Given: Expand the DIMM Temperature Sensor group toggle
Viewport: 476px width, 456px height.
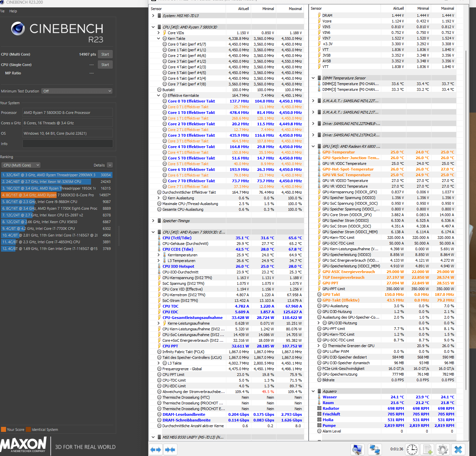Looking at the screenshot, I should point(313,78).
